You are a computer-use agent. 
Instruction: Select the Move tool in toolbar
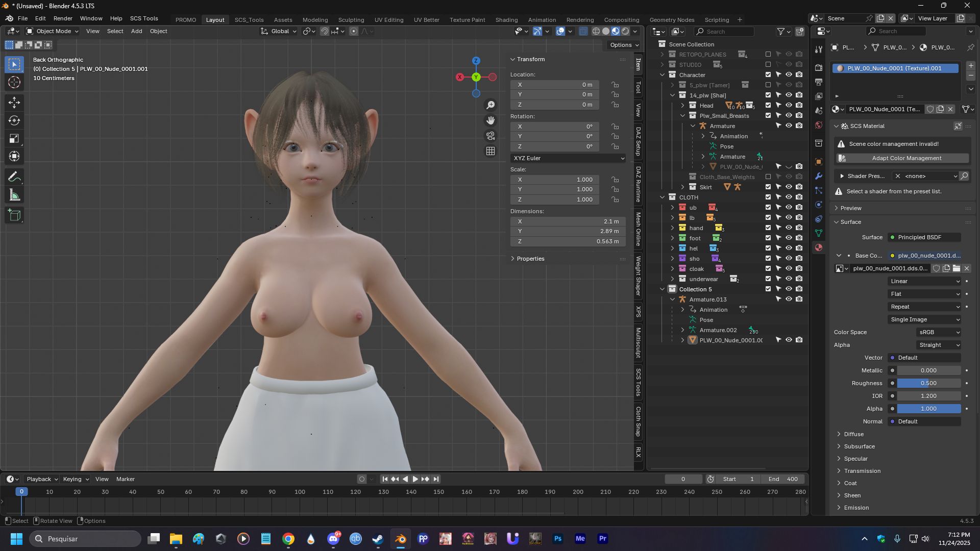(x=14, y=103)
